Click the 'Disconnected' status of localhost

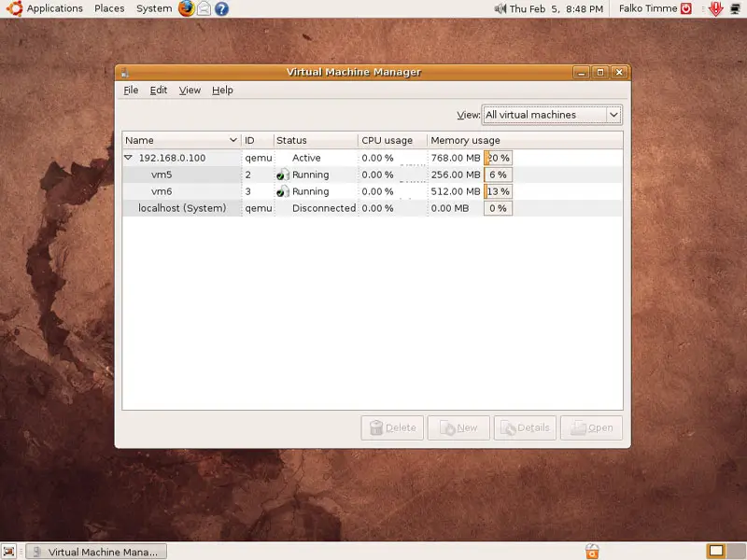click(324, 208)
